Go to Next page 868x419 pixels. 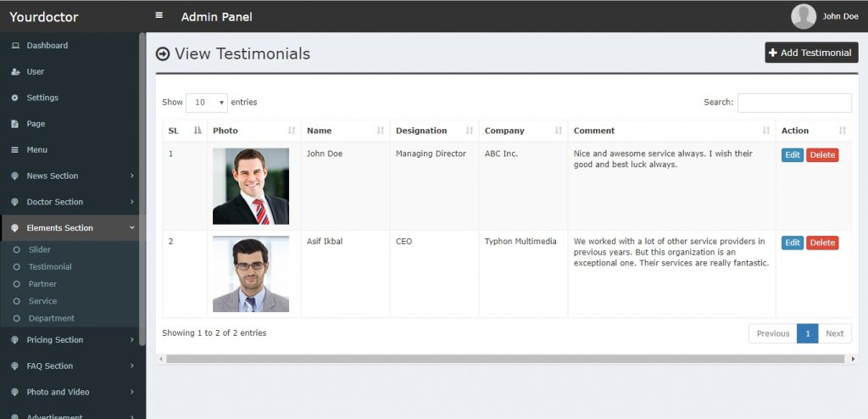tap(835, 333)
